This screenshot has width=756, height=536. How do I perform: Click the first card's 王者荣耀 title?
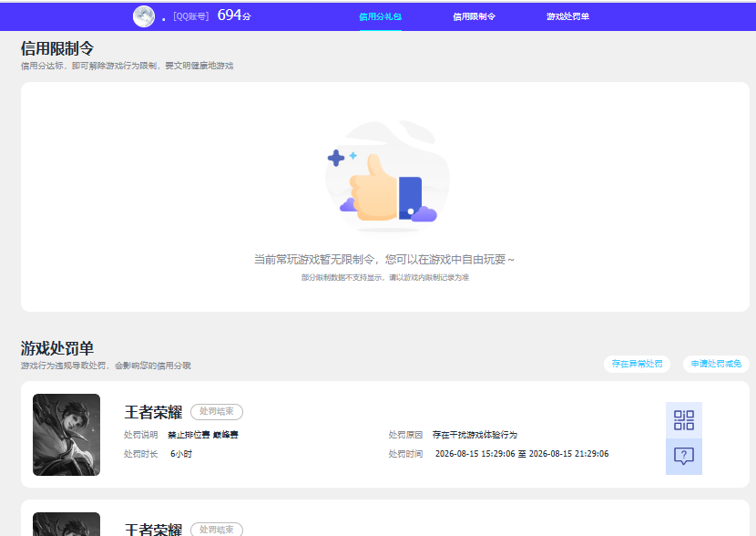click(153, 412)
